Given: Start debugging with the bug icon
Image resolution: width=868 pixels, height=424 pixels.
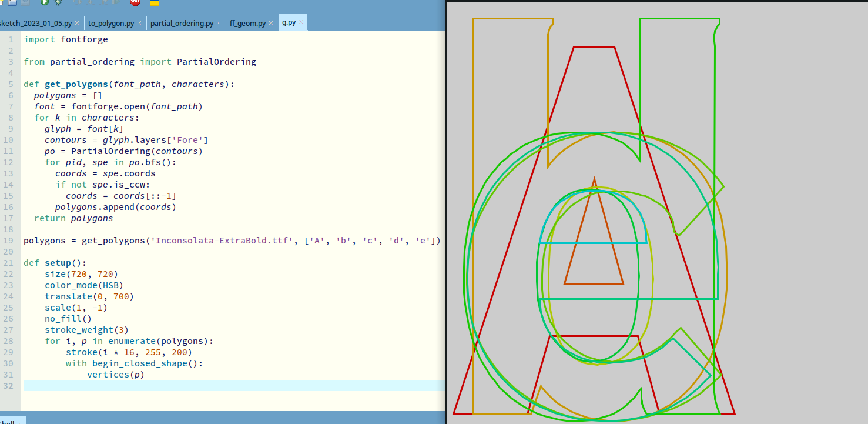Looking at the screenshot, I should (58, 2).
